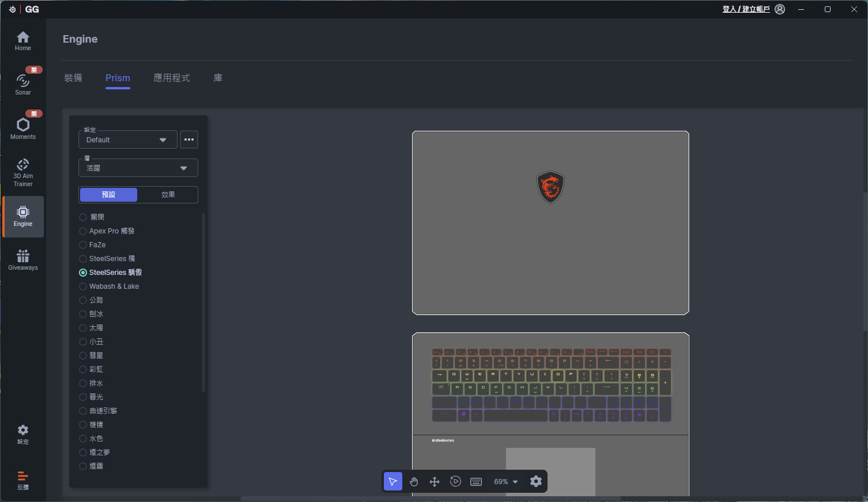Select Engine in the sidebar
Screen dimensions: 868x502
[23, 217]
